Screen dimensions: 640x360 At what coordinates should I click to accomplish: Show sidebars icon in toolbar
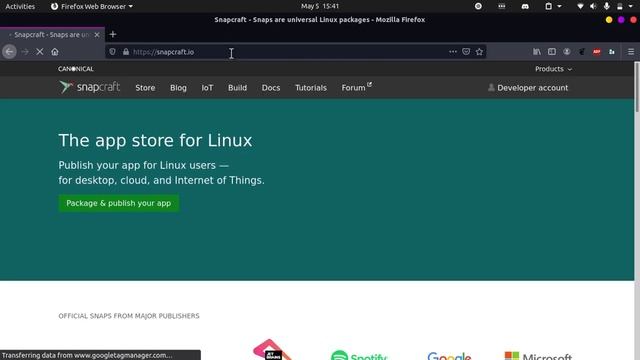click(x=552, y=51)
